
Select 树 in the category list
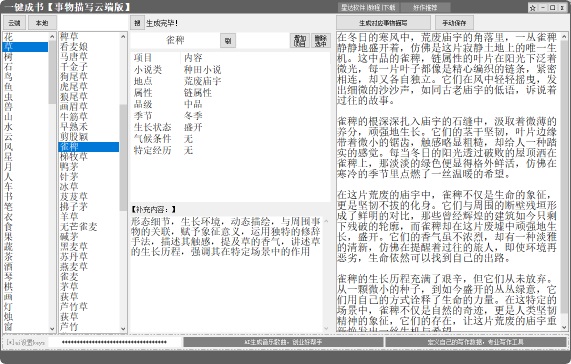click(x=8, y=56)
